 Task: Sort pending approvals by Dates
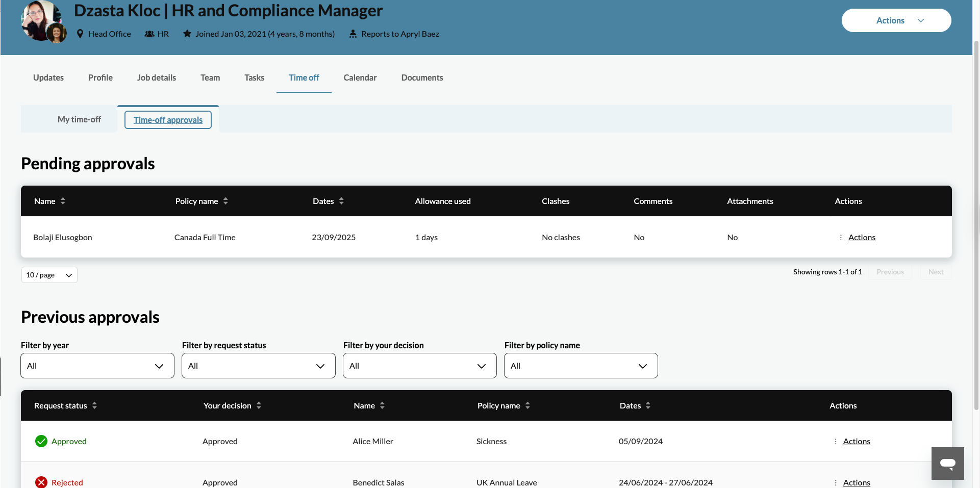[x=341, y=201]
